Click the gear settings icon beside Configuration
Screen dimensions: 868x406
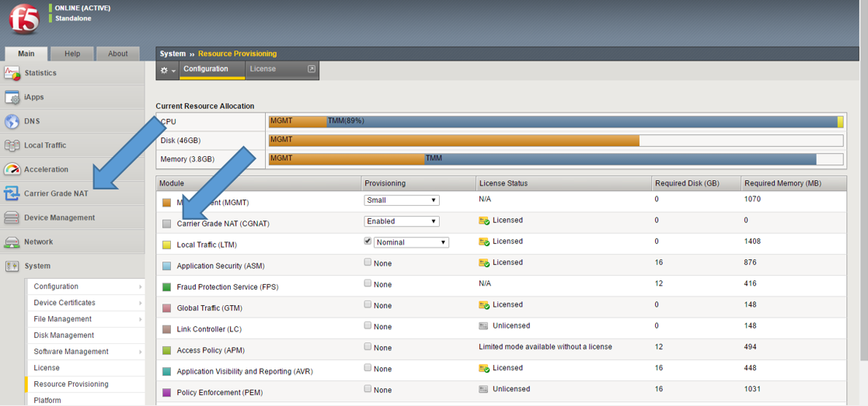pos(167,70)
